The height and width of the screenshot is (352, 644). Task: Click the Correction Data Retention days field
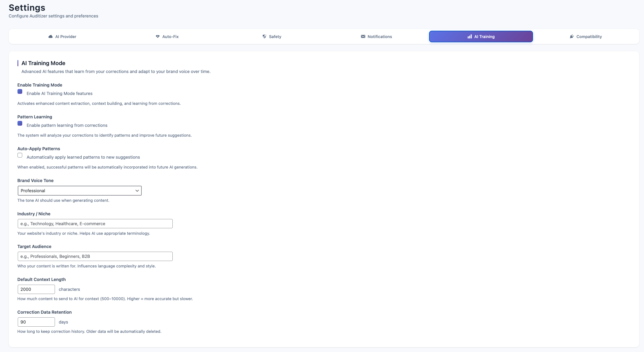point(36,322)
